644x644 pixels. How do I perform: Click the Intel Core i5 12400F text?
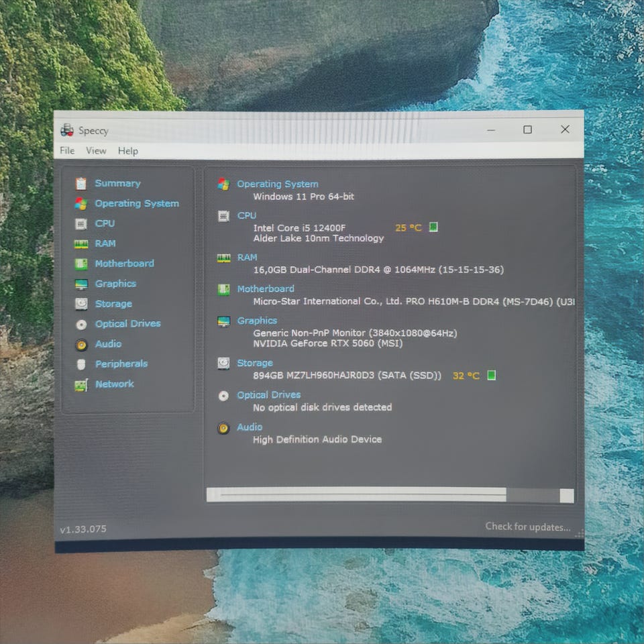tap(299, 227)
